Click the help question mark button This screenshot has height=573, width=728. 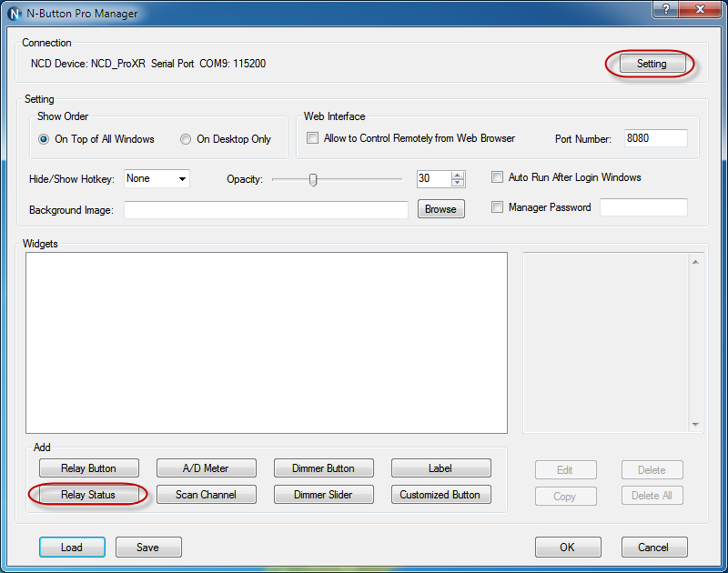coord(665,9)
